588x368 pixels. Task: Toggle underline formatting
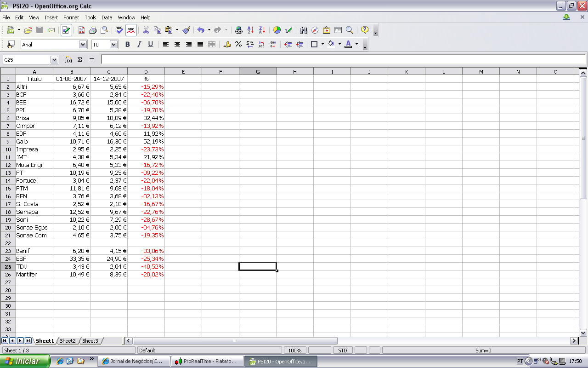tap(151, 45)
